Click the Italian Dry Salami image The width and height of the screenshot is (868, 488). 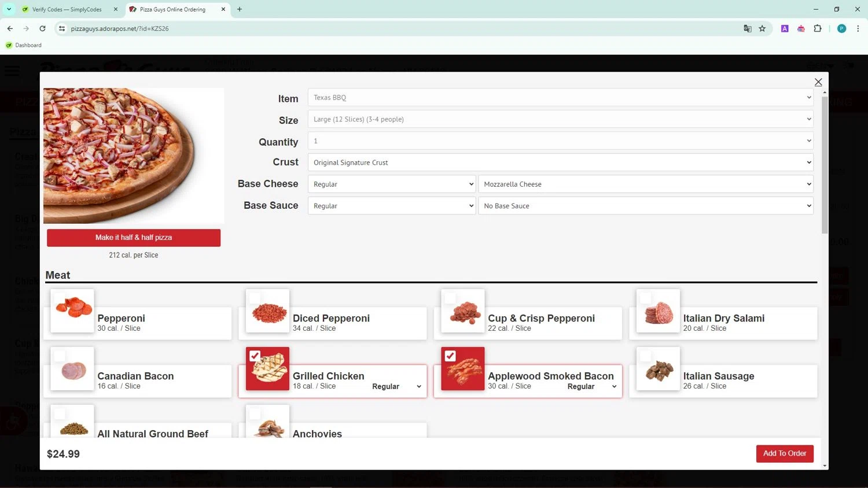(x=658, y=311)
